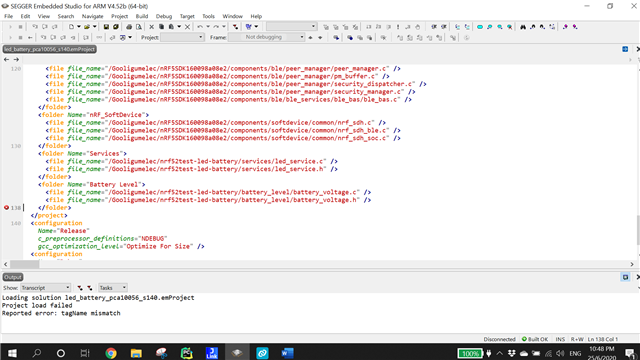Viewport: 640px width, 360px height.
Task: Expand the Paste dropdown arrow
Action: (179, 27)
